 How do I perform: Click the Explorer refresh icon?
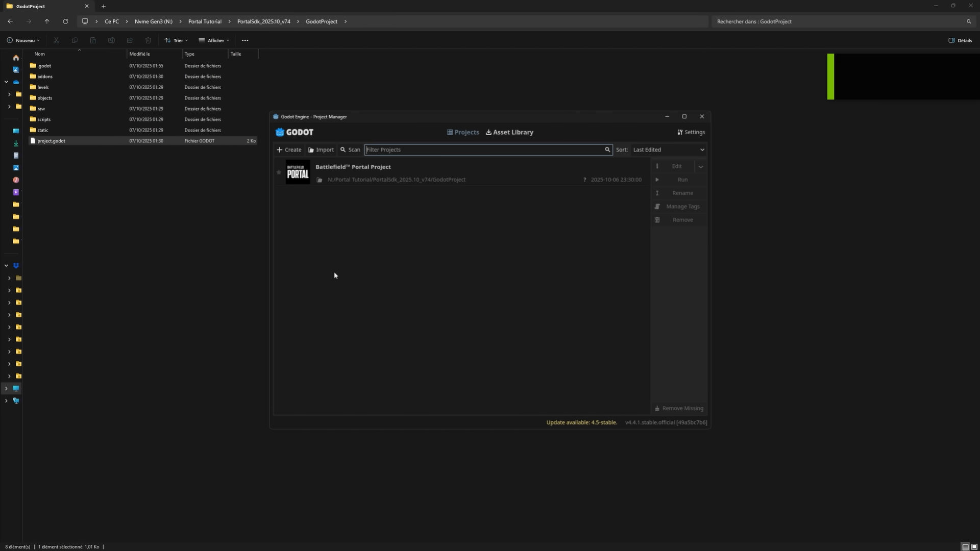coord(65,21)
